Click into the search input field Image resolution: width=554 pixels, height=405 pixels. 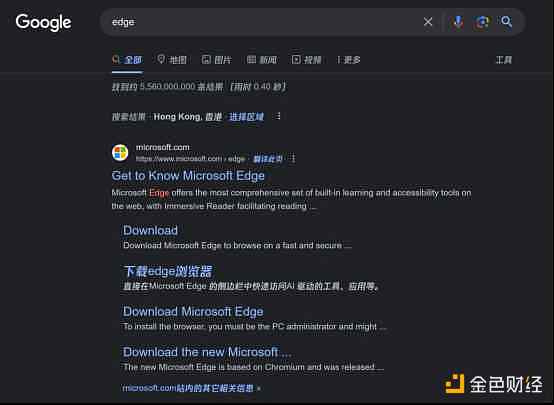tap(265, 22)
